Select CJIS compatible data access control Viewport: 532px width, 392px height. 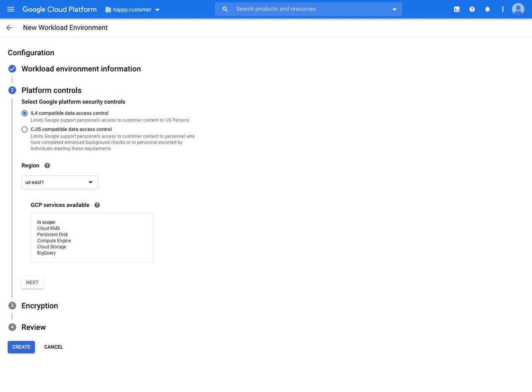point(24,130)
